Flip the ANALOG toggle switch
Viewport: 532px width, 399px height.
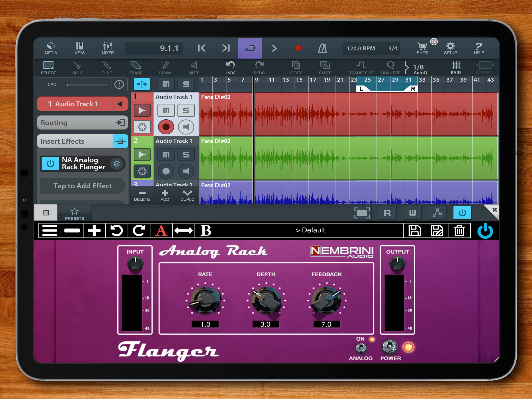pos(361,348)
